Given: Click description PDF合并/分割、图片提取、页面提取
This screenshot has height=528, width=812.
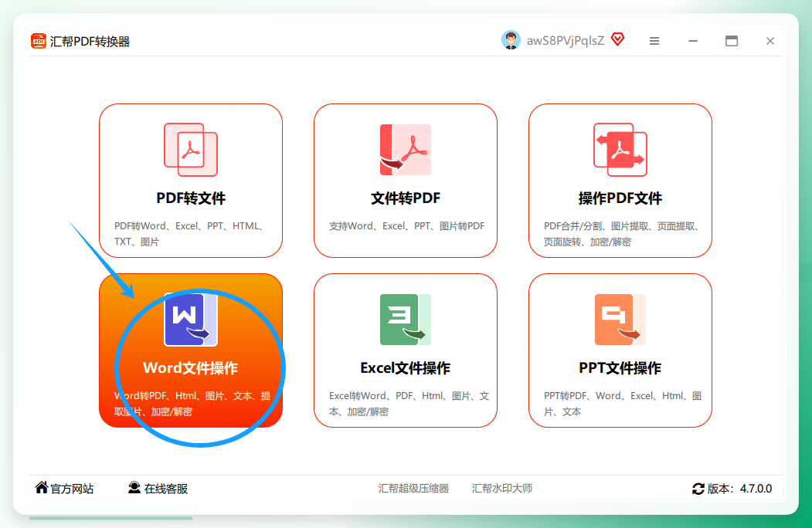Looking at the screenshot, I should tap(623, 233).
